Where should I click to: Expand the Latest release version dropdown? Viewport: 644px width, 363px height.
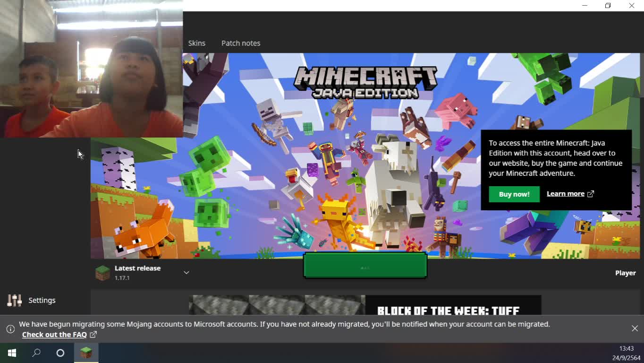[186, 273]
